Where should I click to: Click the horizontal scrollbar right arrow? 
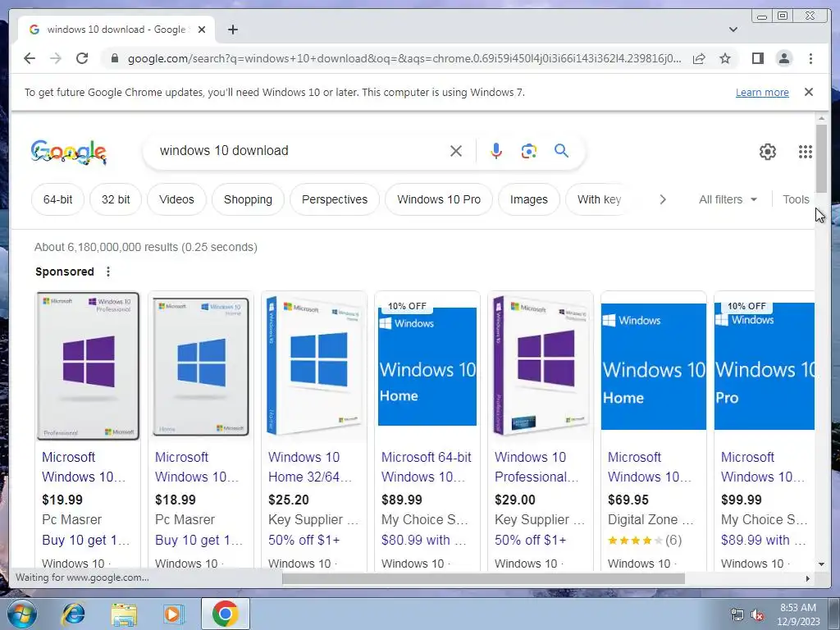tap(808, 578)
